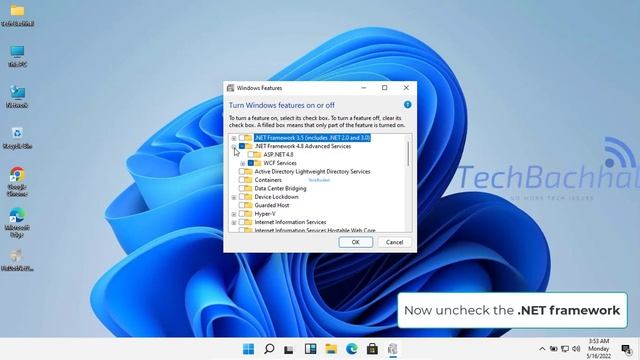Click OK in Windows Features
The image size is (640, 360).
pos(356,242)
